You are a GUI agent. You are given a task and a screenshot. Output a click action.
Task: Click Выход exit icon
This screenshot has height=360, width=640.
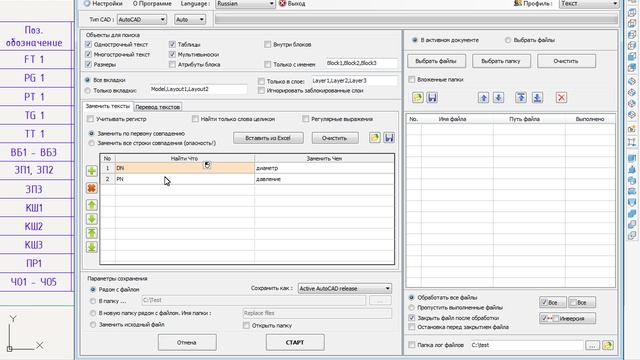tap(282, 4)
